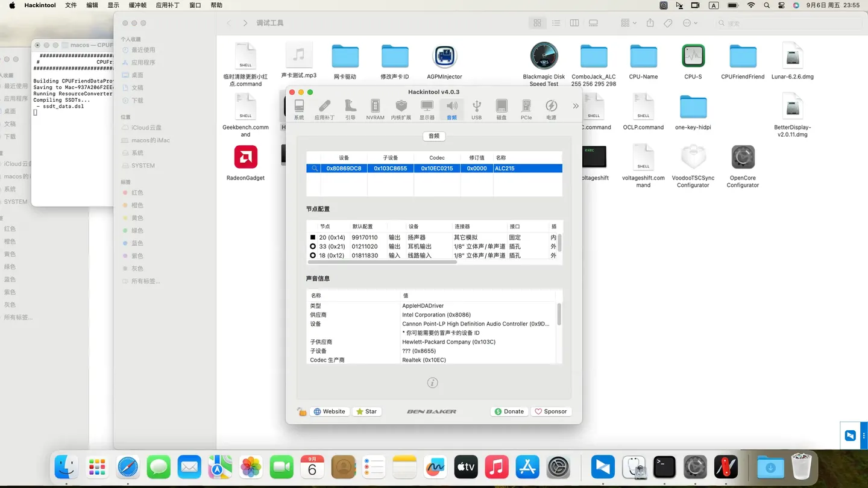Click the info icon below sound information

(x=432, y=383)
